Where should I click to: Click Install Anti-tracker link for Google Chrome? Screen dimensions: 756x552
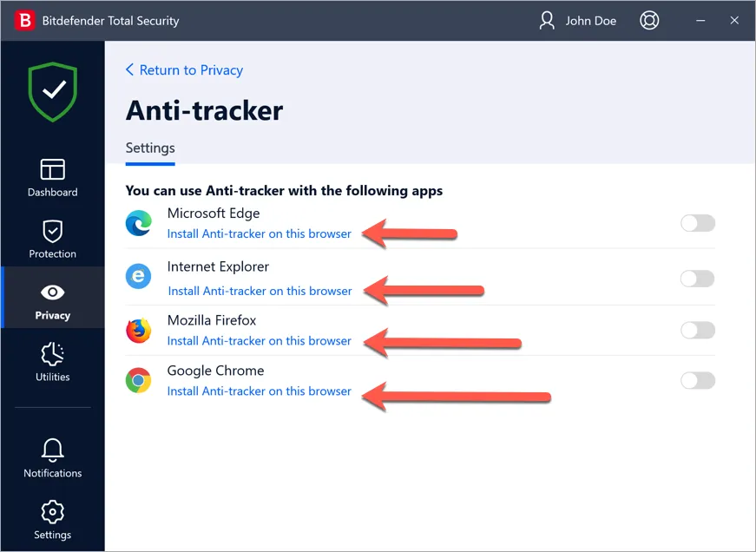(x=259, y=391)
